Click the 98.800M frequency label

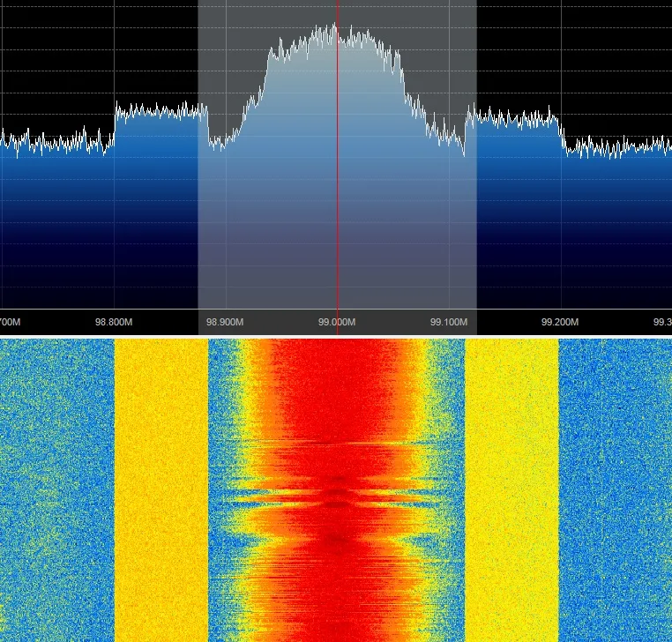(x=114, y=322)
